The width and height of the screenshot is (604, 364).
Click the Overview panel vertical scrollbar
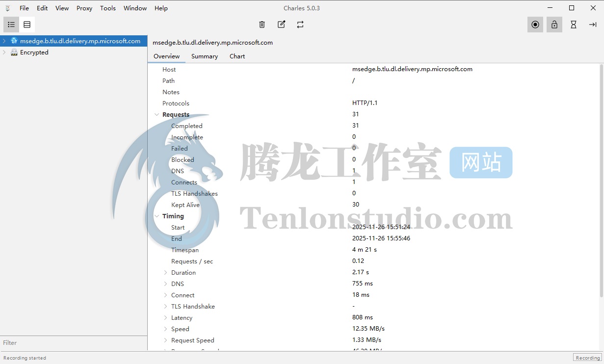point(601,181)
